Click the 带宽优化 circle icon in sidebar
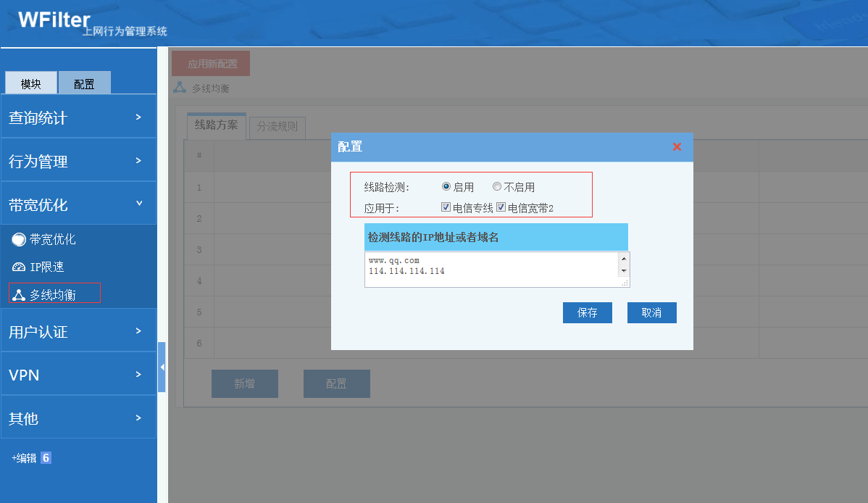868x503 pixels. coord(19,240)
